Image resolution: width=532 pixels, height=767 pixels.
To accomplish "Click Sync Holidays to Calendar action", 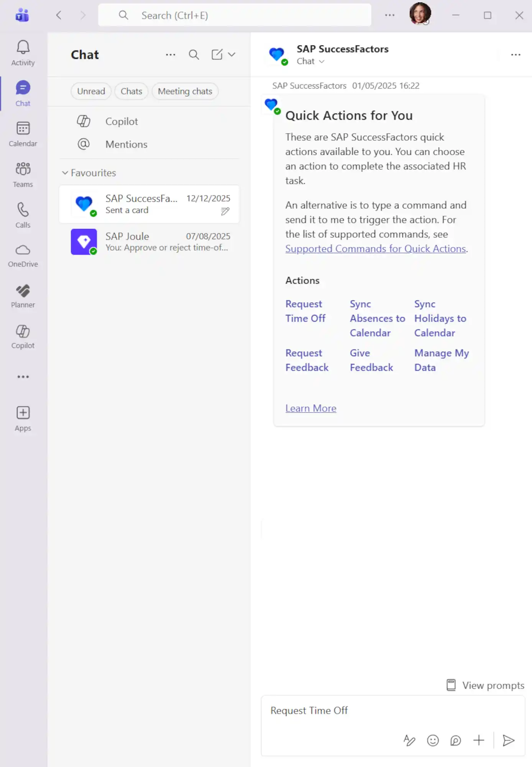I will [x=440, y=318].
